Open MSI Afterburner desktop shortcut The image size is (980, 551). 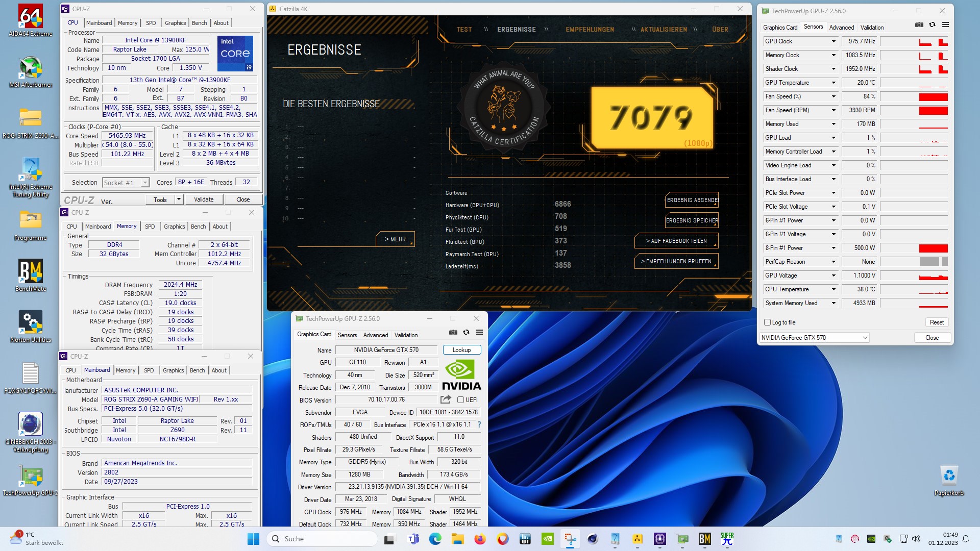tap(31, 71)
